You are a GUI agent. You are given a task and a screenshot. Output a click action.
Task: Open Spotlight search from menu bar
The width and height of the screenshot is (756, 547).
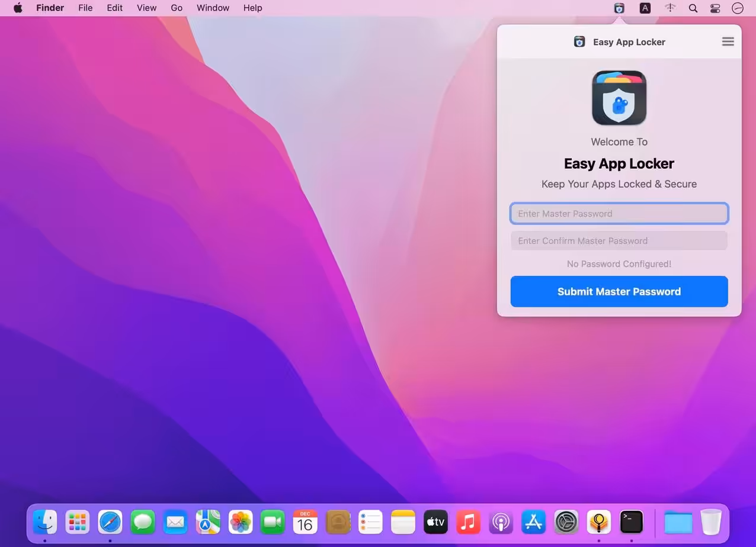pyautogui.click(x=693, y=8)
